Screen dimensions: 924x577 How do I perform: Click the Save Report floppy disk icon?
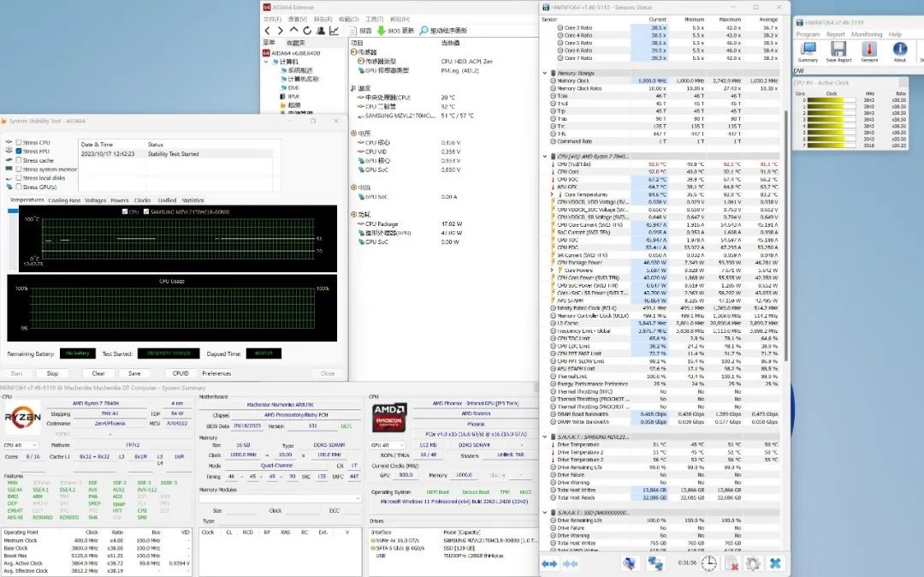838,50
